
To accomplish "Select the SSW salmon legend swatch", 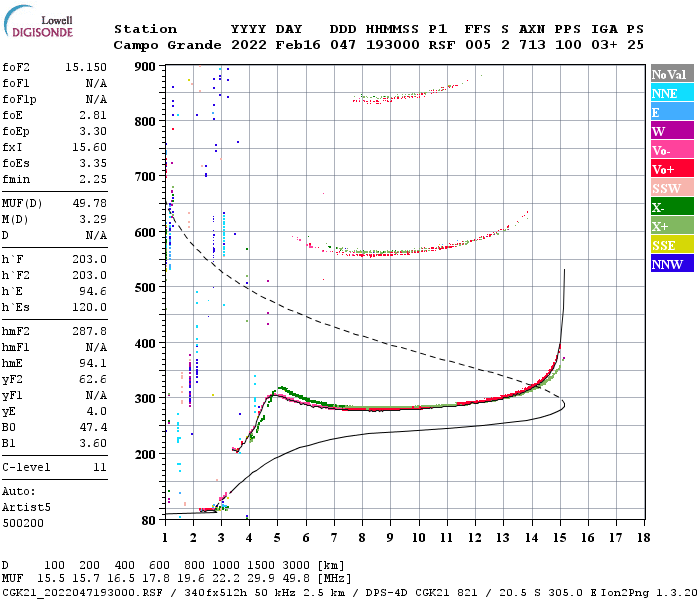I will pos(672,188).
